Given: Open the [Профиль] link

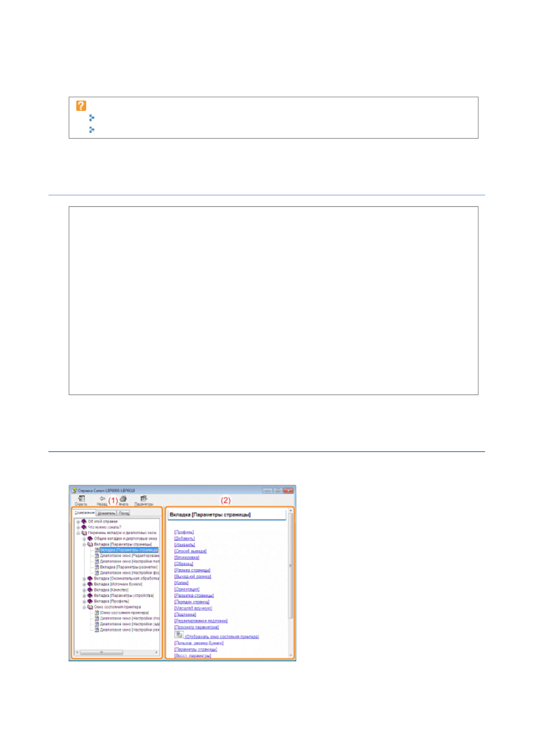Looking at the screenshot, I should 184,532.
